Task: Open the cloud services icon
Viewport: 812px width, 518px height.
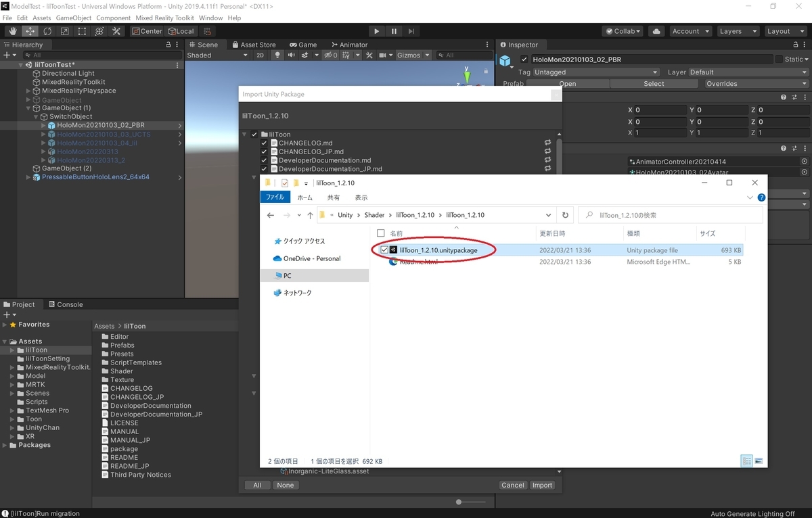Action: coord(656,31)
